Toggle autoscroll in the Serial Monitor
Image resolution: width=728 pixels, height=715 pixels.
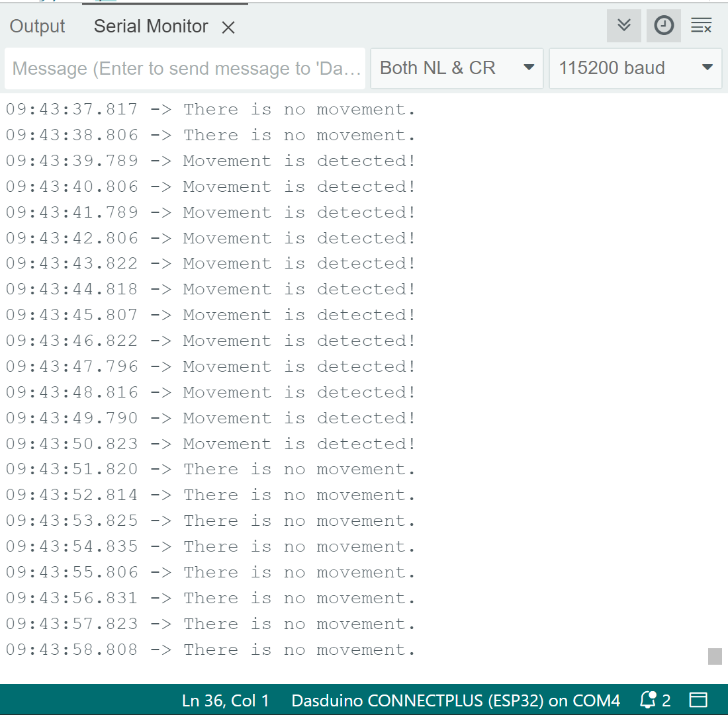[x=623, y=26]
